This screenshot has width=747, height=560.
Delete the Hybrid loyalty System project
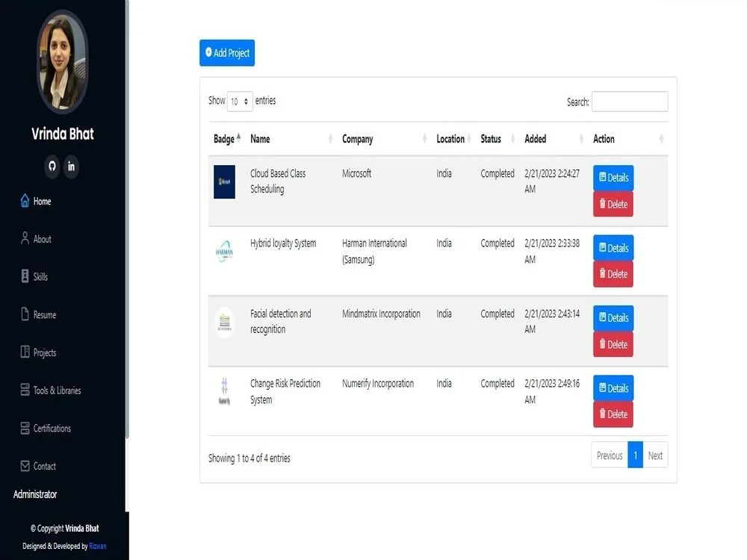point(613,274)
